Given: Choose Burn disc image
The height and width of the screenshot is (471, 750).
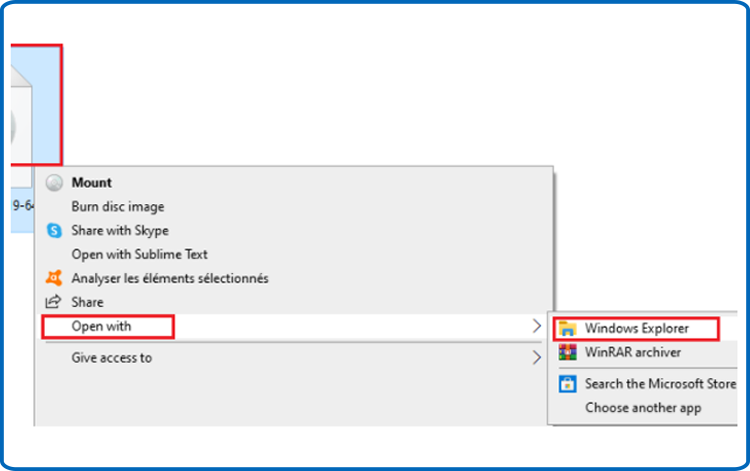Looking at the screenshot, I should tap(118, 207).
